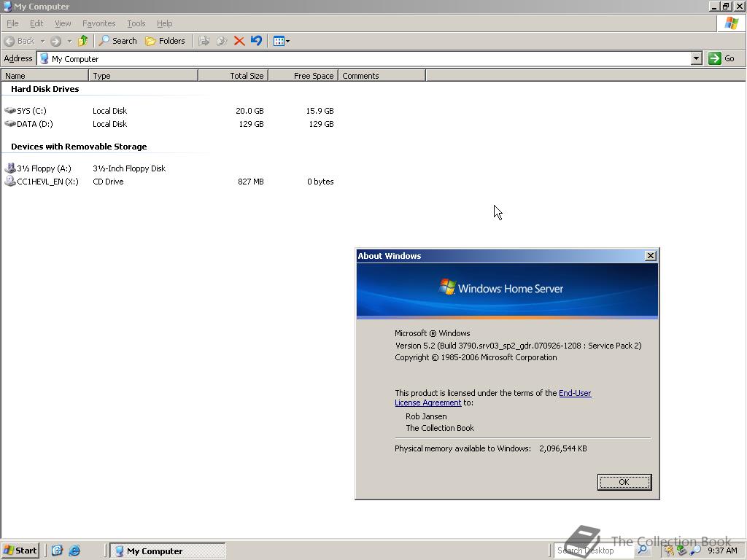747x560 pixels.
Task: Open the Views dropdown button
Action: (282, 41)
